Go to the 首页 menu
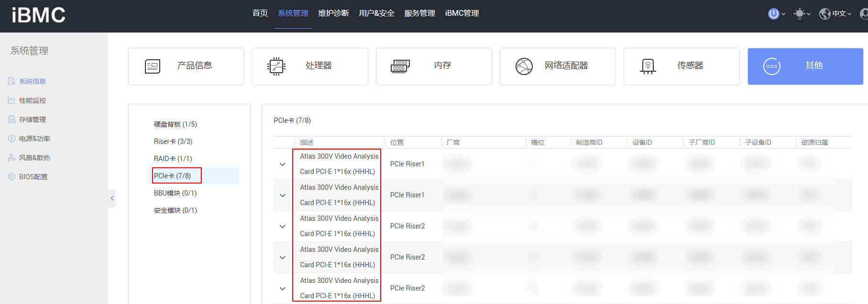This screenshot has height=304, width=868. tap(260, 13)
